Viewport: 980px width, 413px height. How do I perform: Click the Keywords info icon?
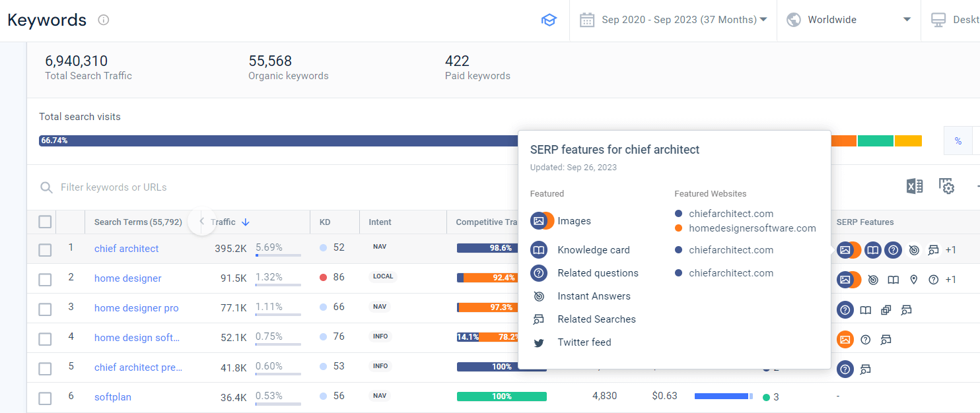pos(103,20)
